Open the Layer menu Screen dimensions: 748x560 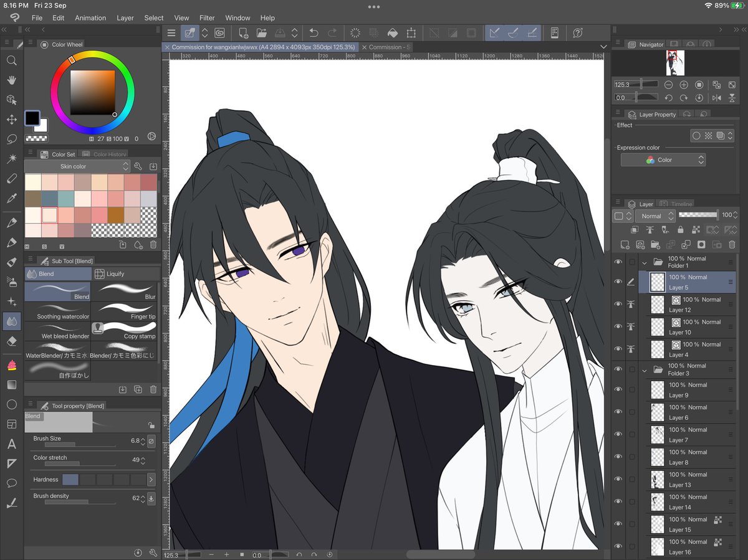coord(125,18)
